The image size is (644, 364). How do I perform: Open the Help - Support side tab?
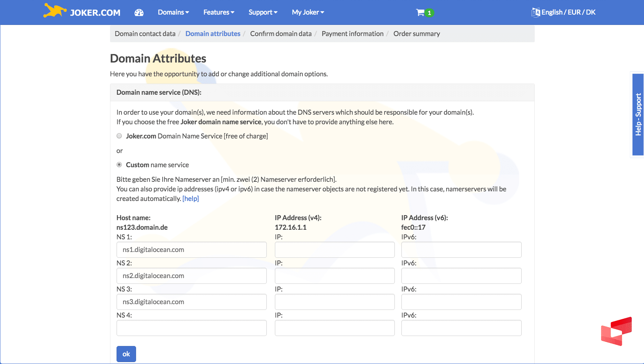[638, 114]
